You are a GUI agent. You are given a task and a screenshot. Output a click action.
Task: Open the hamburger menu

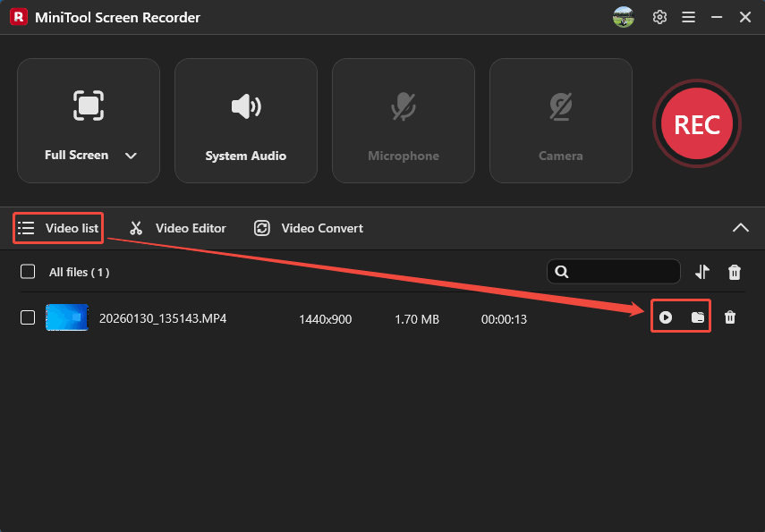pos(688,17)
